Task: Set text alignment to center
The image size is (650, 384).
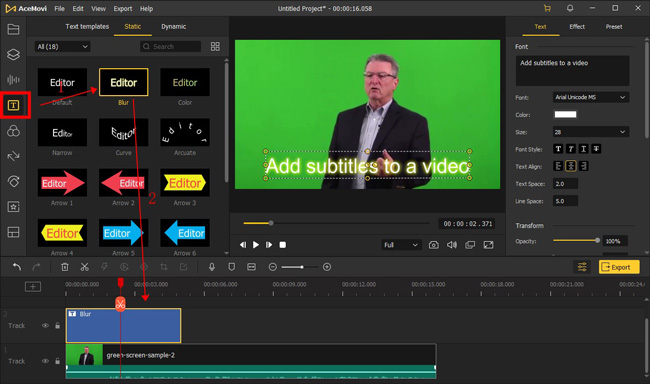Action: pos(571,166)
